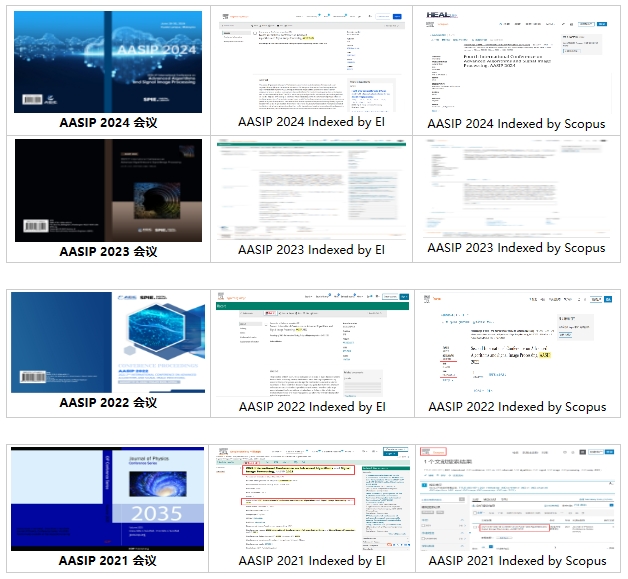Open the dark AASIP 2023 proceedings cover

click(108, 190)
